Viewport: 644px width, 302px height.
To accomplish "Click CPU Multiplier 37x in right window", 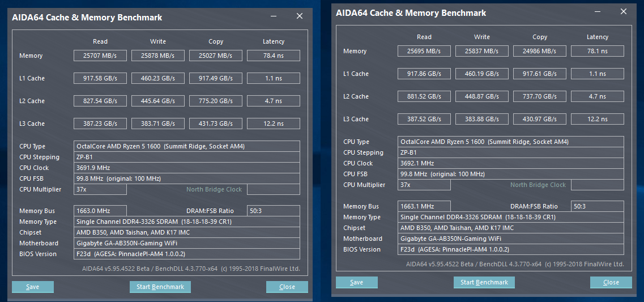I will click(424, 185).
